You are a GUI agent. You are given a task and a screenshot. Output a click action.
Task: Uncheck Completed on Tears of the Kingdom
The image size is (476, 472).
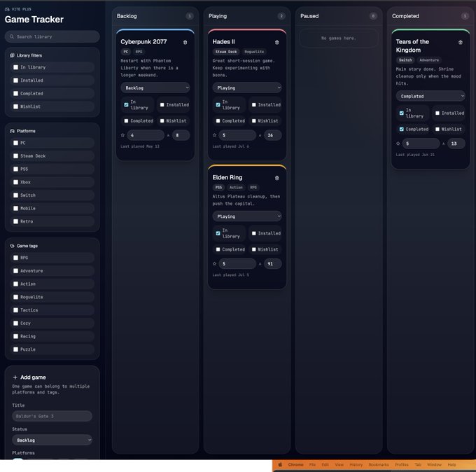402,129
